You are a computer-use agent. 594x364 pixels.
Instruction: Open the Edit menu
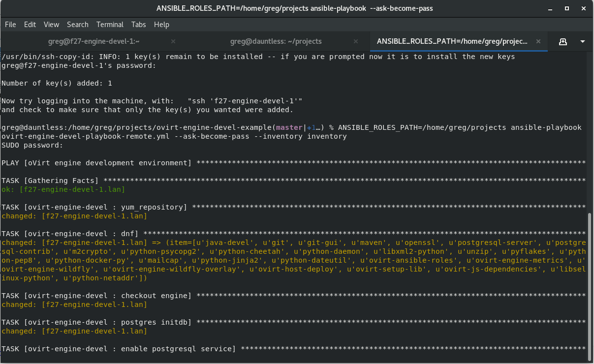pyautogui.click(x=30, y=25)
